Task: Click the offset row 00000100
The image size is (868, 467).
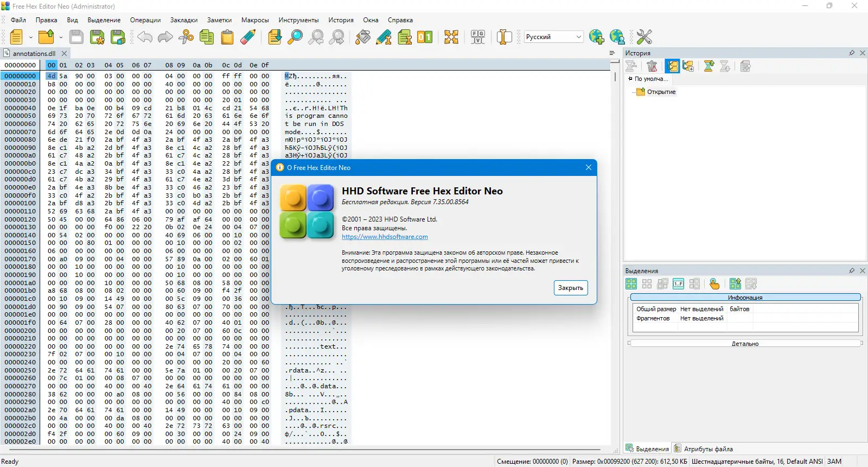Action: pos(20,203)
